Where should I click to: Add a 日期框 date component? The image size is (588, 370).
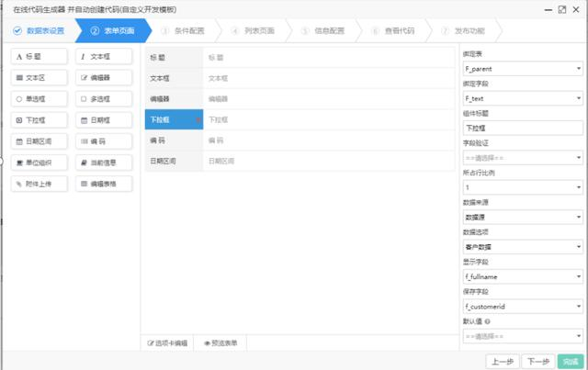pos(104,120)
